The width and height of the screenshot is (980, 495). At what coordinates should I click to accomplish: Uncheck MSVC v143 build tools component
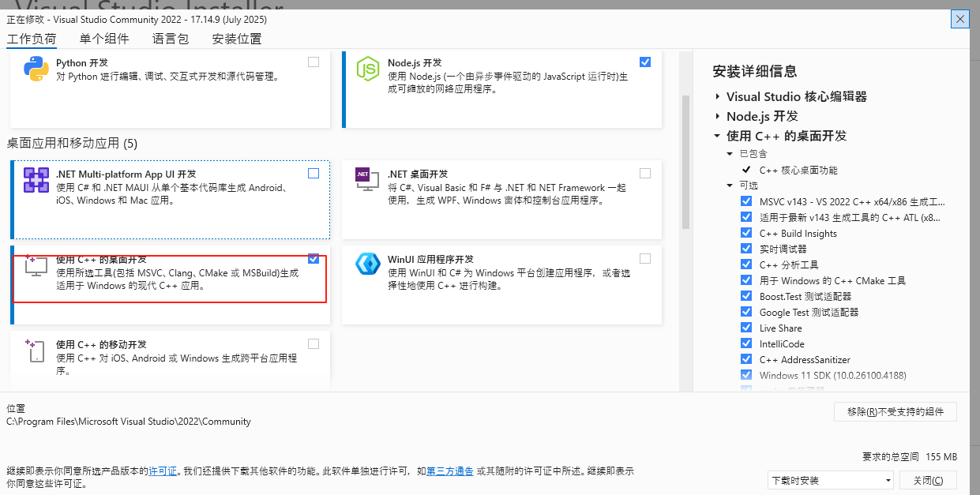(746, 201)
